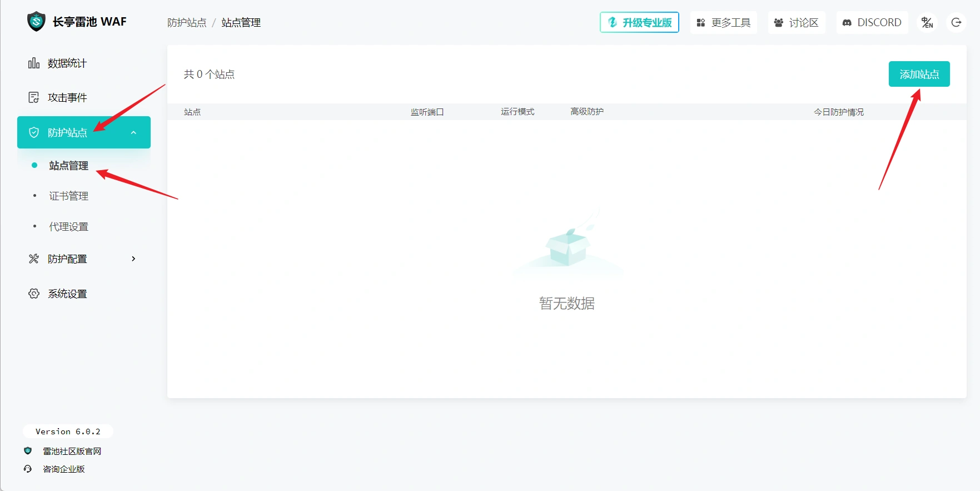
Task: Open the 数据统计 statistics page
Action: [x=67, y=63]
